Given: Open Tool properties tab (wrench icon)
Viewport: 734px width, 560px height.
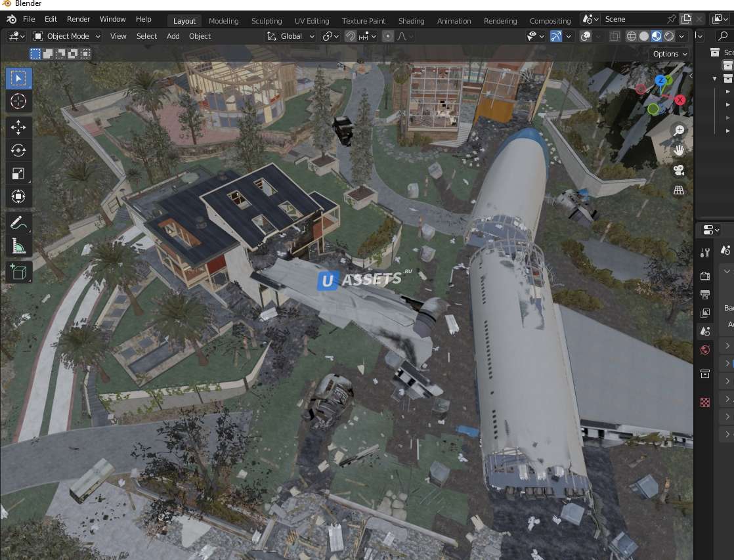Looking at the screenshot, I should click(x=705, y=253).
